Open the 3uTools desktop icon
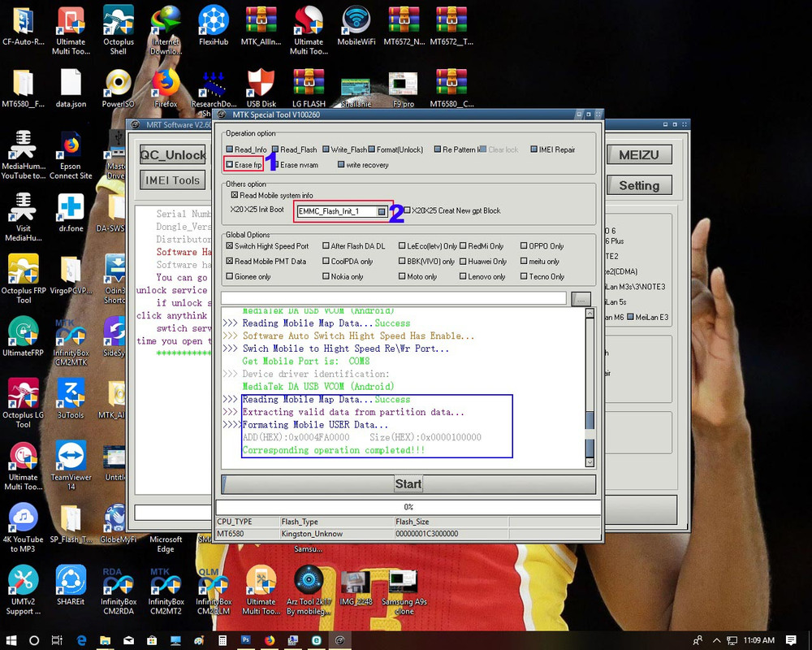The height and width of the screenshot is (650, 812). [x=71, y=399]
